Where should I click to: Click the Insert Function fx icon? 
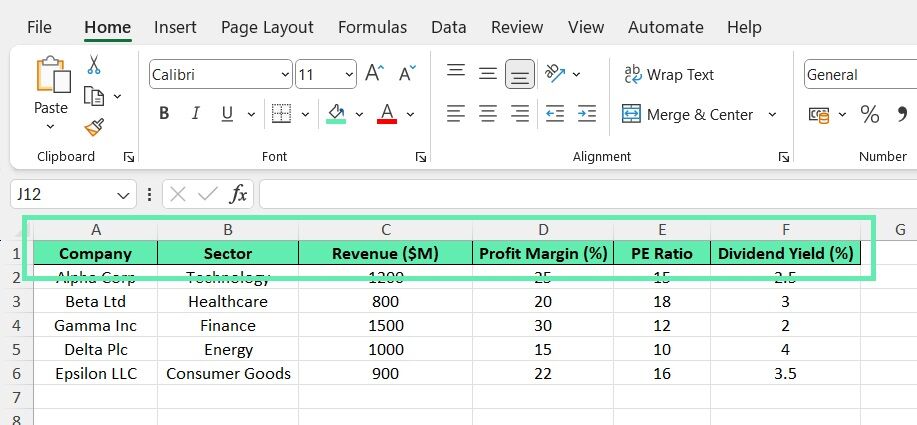point(238,194)
